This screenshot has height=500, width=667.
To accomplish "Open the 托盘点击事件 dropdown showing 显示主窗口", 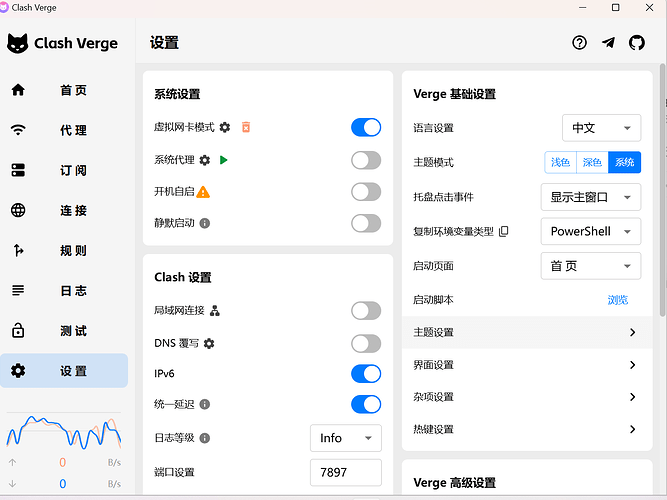I will [590, 197].
